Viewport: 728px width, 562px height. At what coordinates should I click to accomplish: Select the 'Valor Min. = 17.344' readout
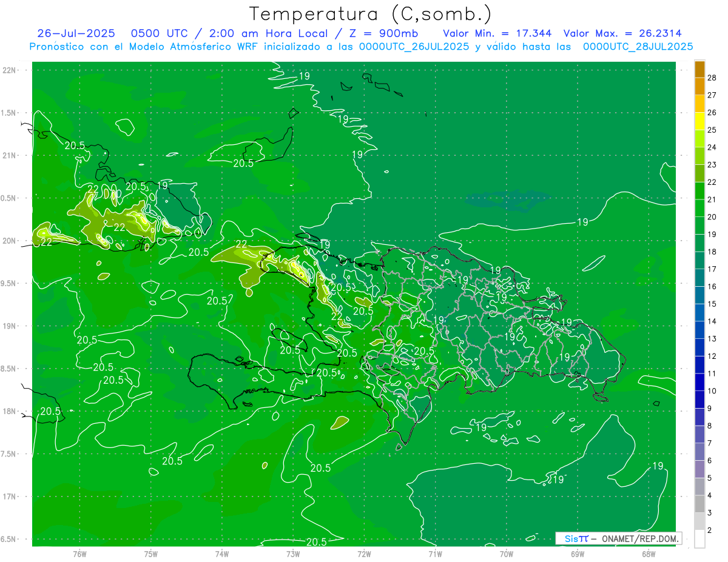[x=497, y=33]
